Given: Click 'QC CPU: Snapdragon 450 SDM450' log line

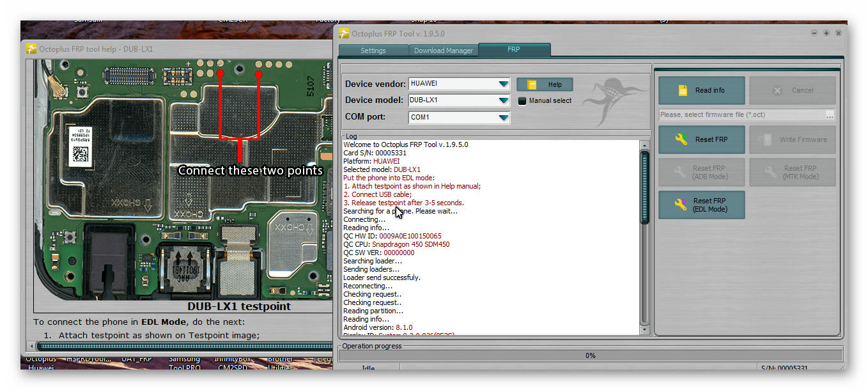Looking at the screenshot, I should tap(396, 244).
